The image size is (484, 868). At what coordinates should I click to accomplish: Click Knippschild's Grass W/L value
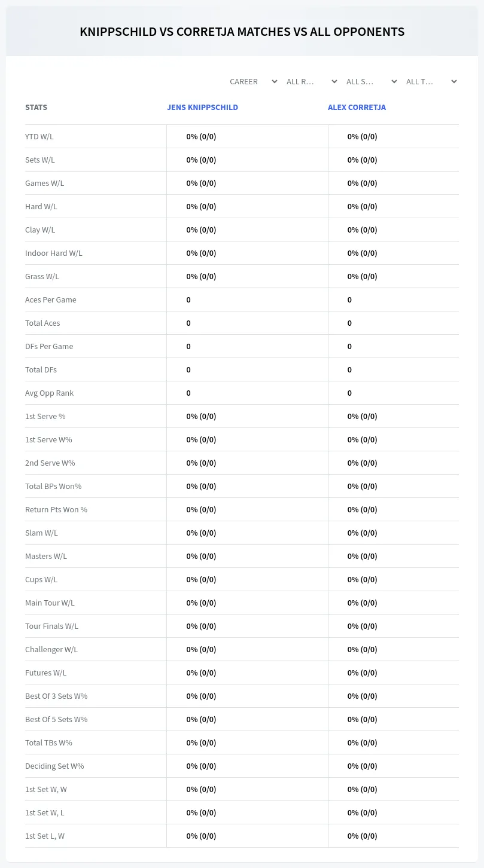[201, 276]
